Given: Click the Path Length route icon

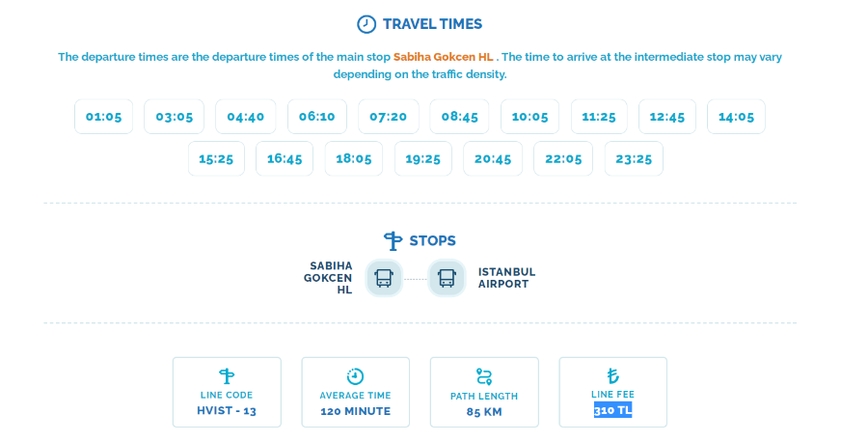Looking at the screenshot, I should (484, 376).
